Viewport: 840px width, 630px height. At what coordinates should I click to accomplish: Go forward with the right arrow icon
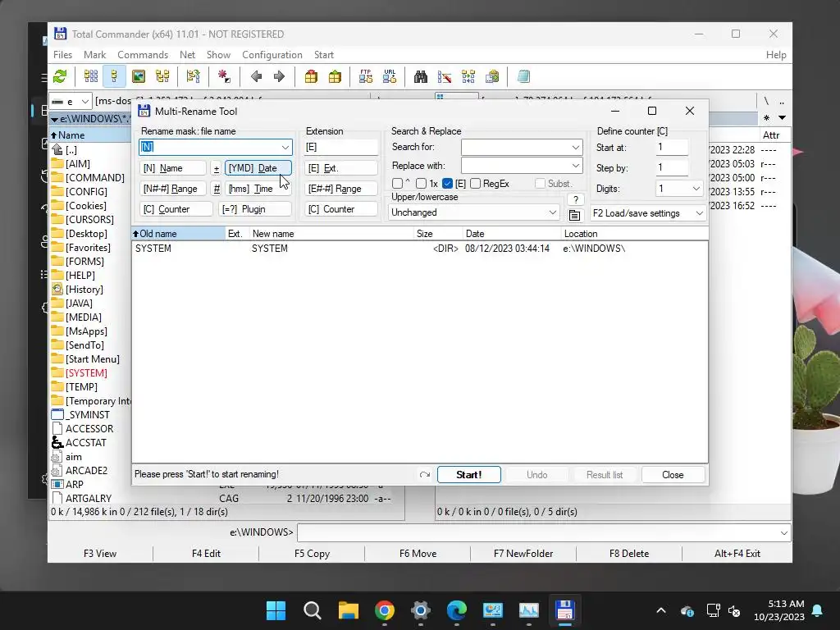[x=279, y=76]
